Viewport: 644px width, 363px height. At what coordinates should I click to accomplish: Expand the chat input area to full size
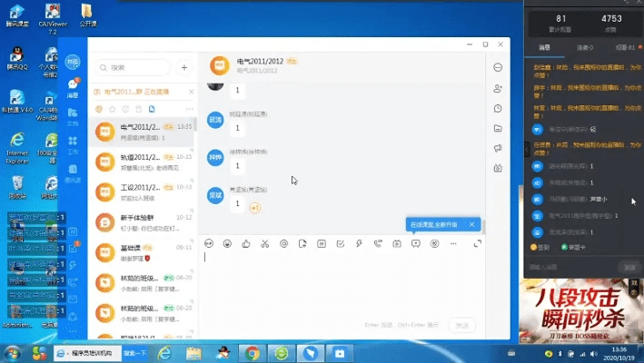(478, 243)
